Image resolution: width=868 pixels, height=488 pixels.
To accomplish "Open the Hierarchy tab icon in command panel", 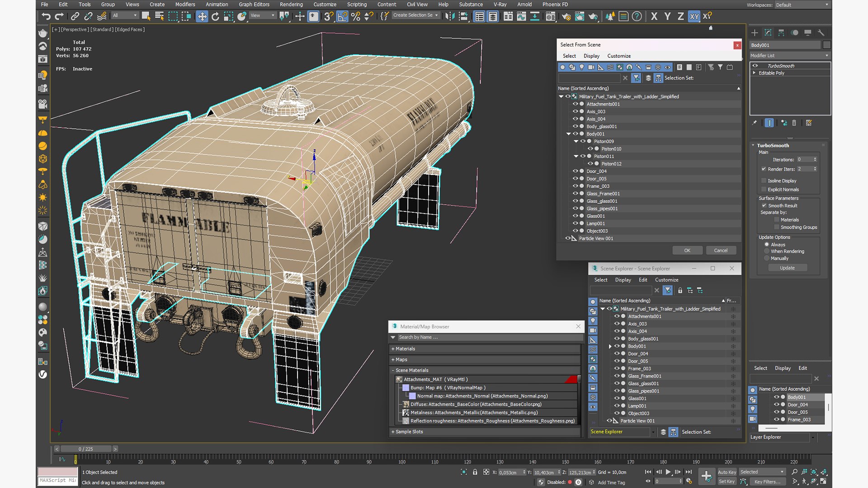I will (781, 33).
